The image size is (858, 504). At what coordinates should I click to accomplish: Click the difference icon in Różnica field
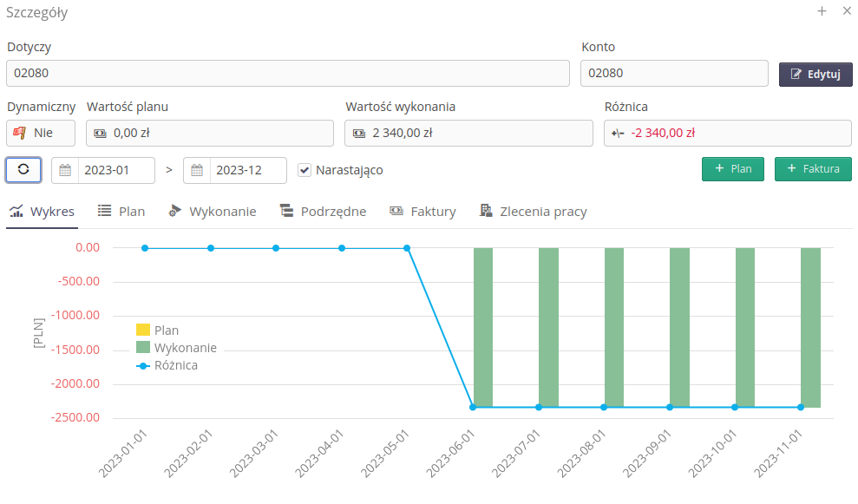pyautogui.click(x=618, y=134)
